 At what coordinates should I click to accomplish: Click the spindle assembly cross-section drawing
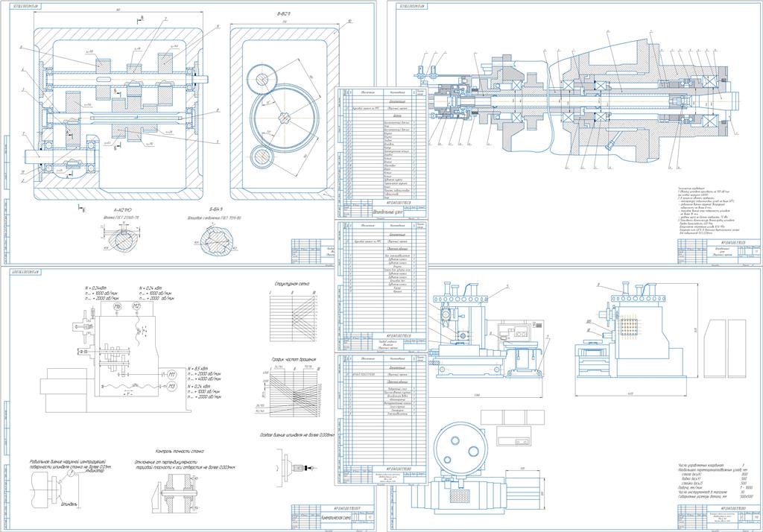click(577, 101)
